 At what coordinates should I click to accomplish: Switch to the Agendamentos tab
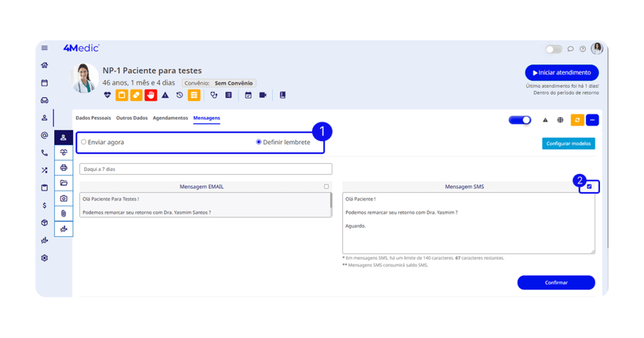(170, 118)
